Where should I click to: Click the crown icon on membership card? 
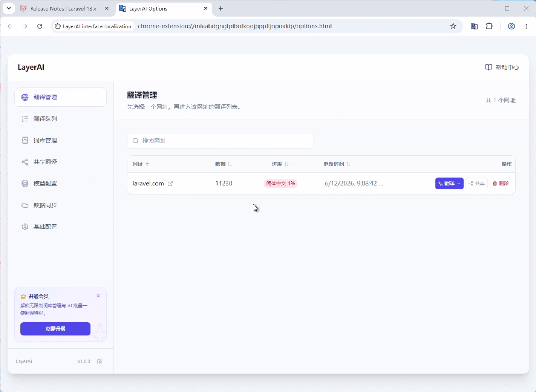click(x=23, y=296)
